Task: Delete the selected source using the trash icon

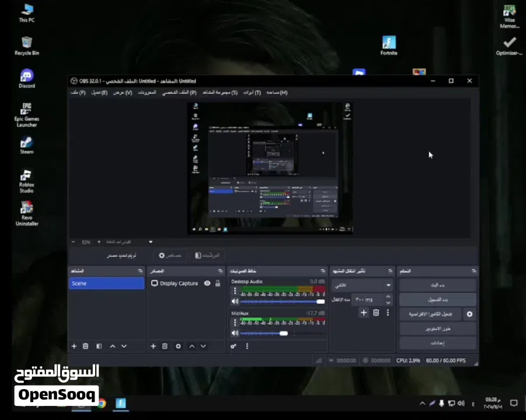Action: pos(165,346)
